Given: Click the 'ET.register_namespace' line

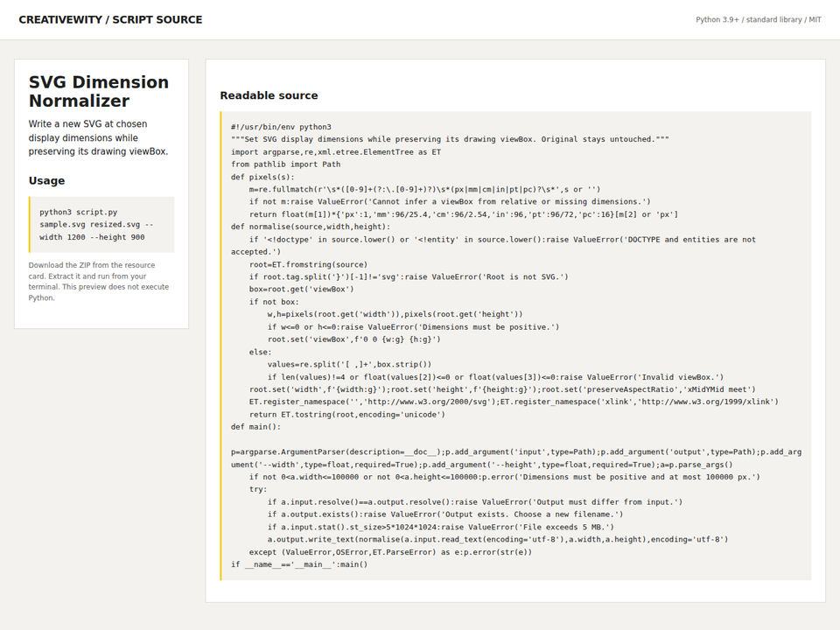Looking at the screenshot, I should [x=514, y=402].
